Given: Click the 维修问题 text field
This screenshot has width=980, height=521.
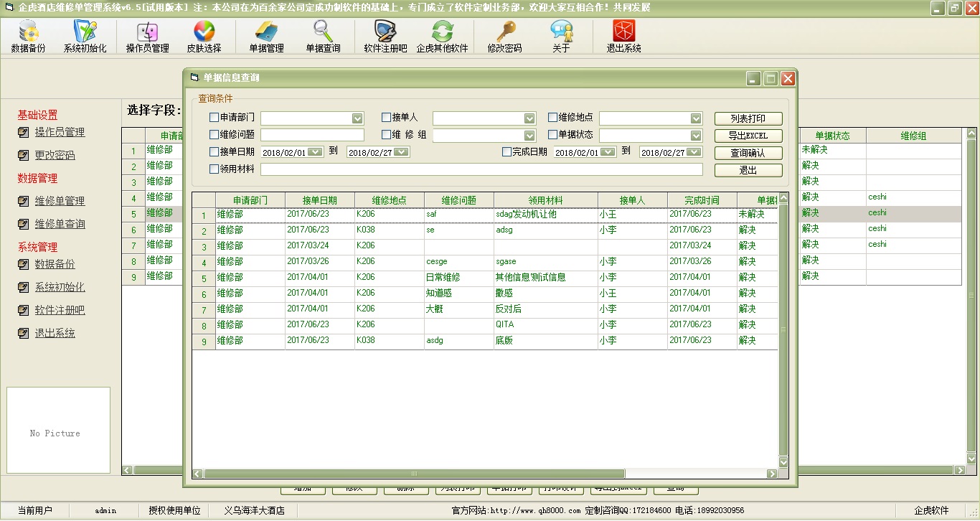Looking at the screenshot, I should click(312, 135).
